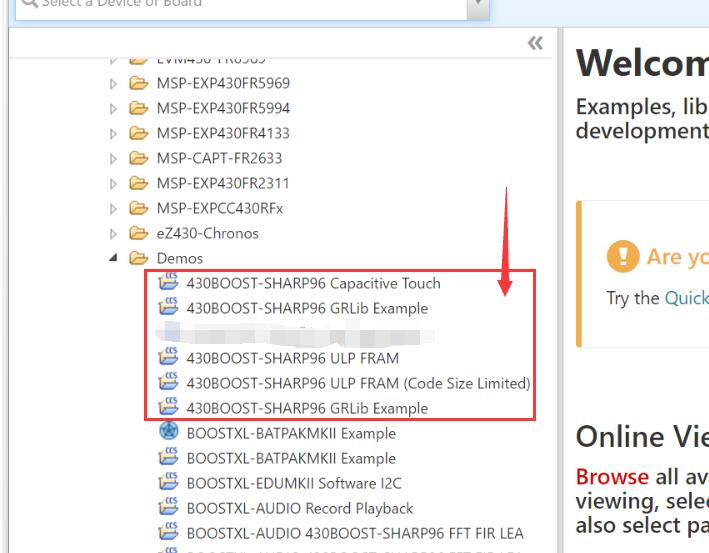709x553 pixels.
Task: Click the blue star icon for BOOSTXL-BATPAKMKII Example
Action: click(x=169, y=431)
